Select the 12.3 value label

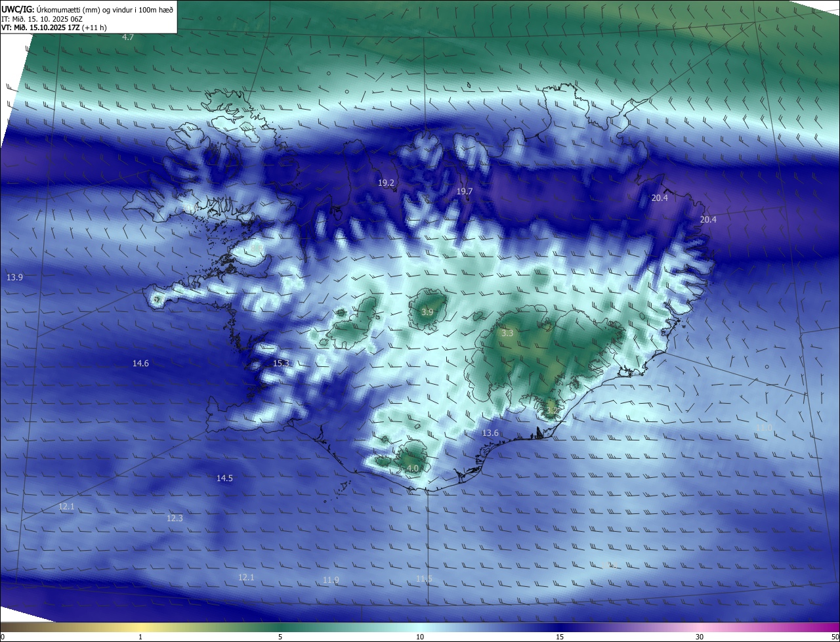point(175,519)
